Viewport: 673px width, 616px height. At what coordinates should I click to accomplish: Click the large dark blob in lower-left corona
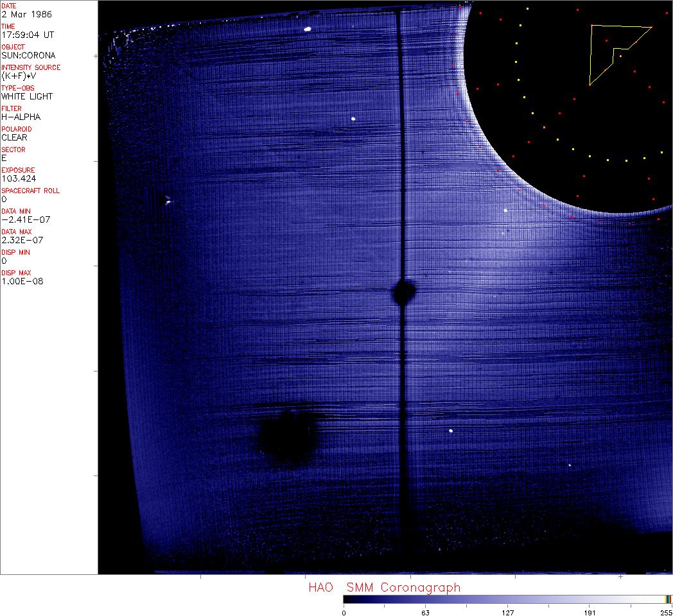286,436
